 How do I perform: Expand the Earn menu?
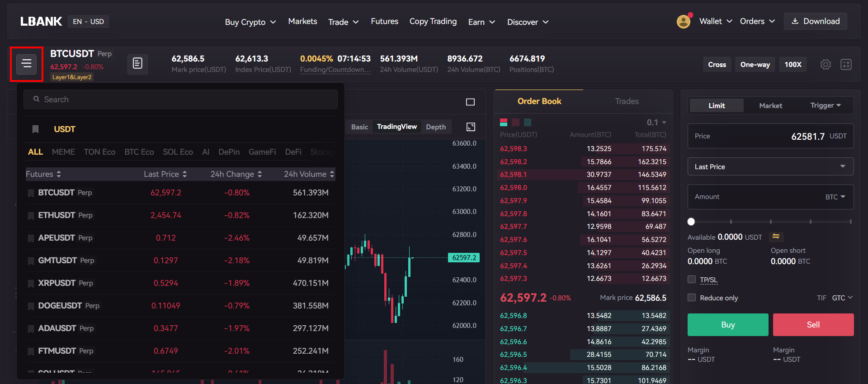tap(482, 22)
